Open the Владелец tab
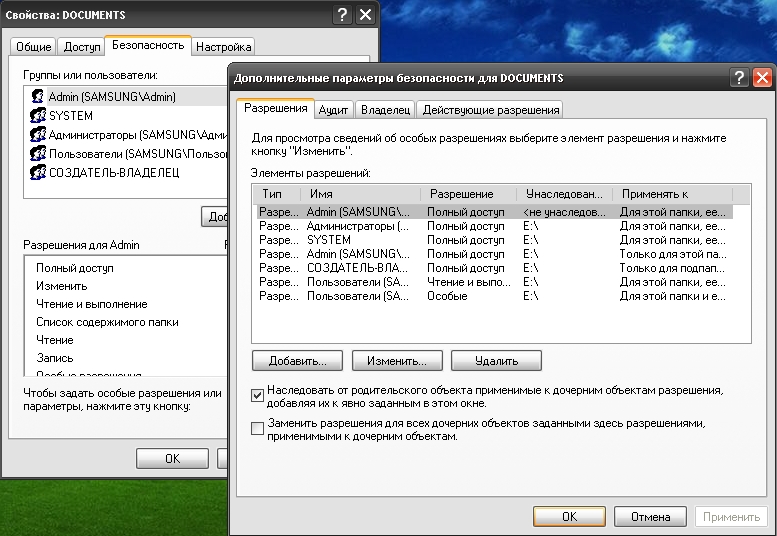The image size is (777, 536). point(385,110)
